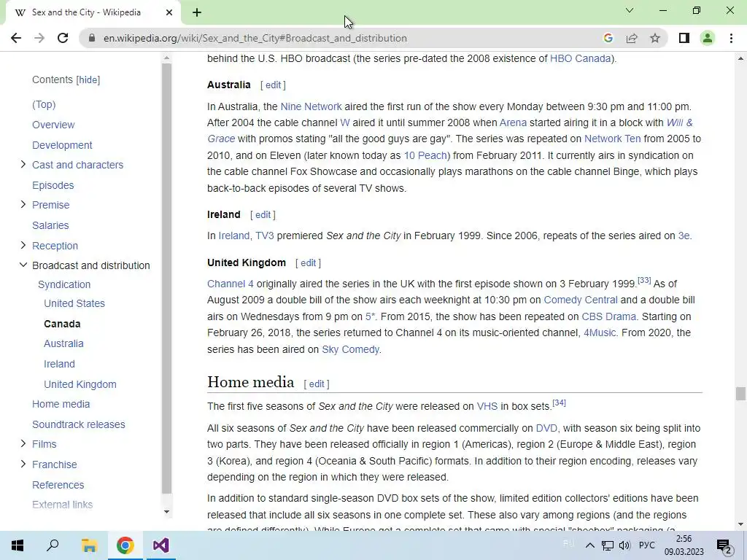Expand Films subsections
747x560 pixels.
point(23,443)
